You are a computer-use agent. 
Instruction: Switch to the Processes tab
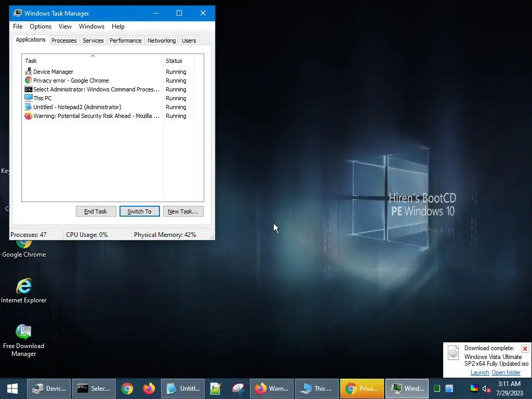(64, 41)
